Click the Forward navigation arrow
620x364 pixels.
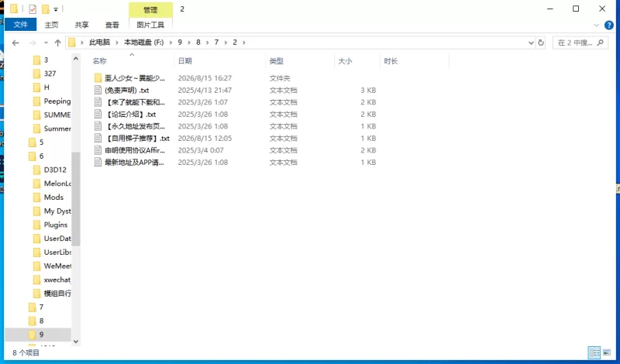click(x=33, y=43)
